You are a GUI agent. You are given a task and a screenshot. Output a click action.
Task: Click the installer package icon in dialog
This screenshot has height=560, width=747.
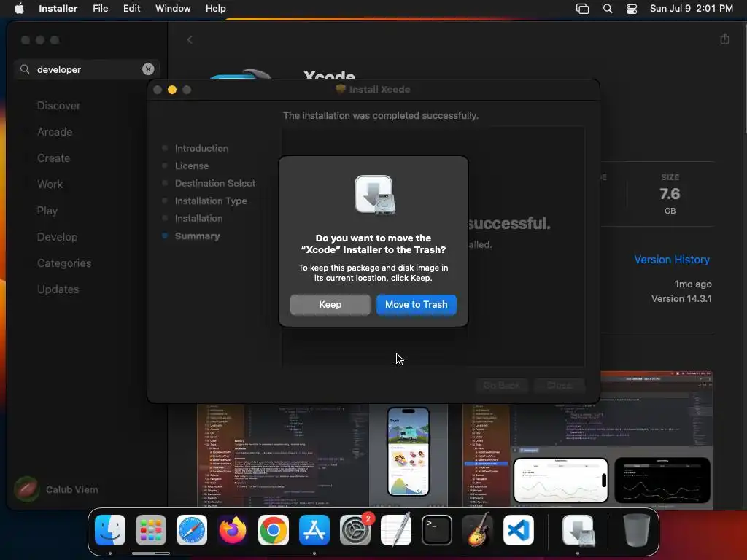point(374,195)
